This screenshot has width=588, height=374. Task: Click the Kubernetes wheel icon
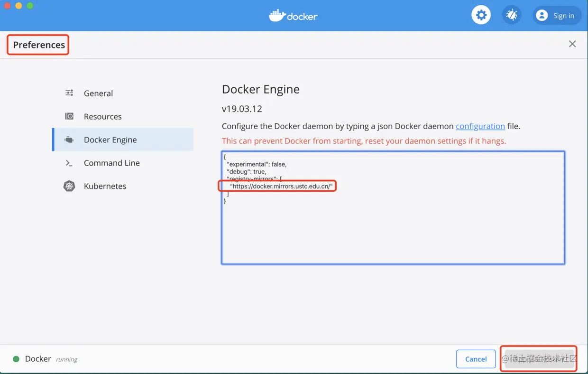(69, 186)
